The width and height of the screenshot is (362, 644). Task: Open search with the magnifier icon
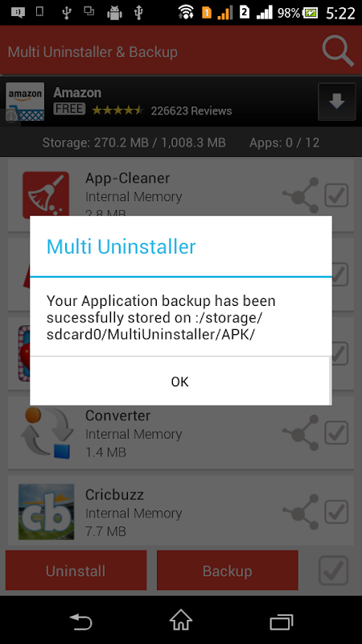pos(338,52)
